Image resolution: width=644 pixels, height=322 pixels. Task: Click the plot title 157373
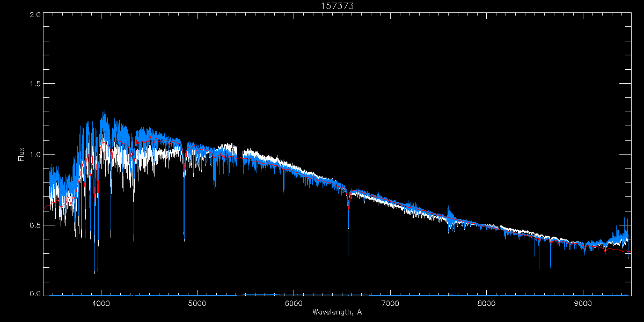click(x=337, y=5)
